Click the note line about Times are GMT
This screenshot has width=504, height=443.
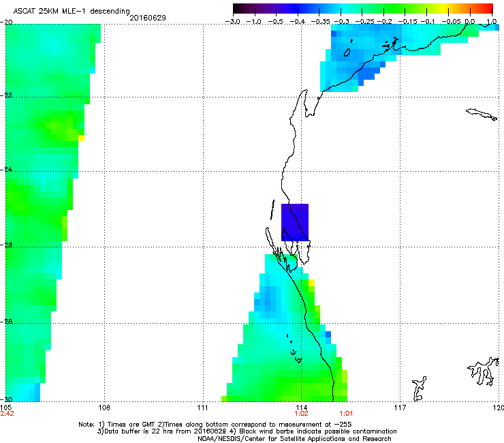click(215, 425)
